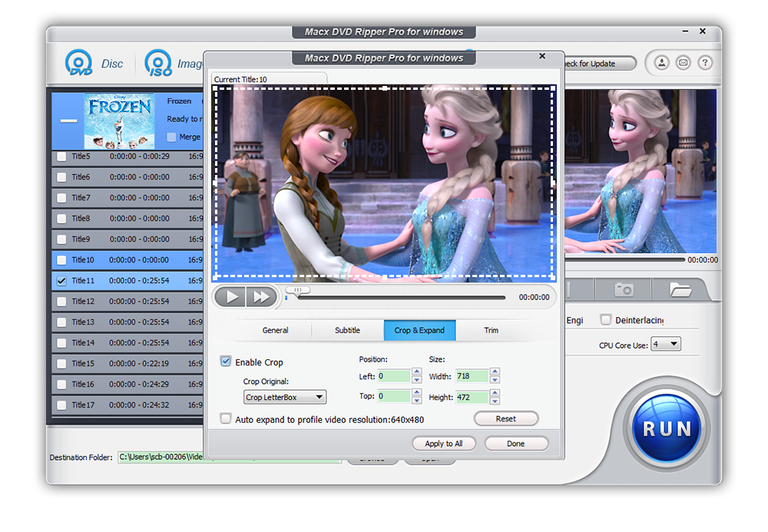Click the Left position input field

pos(394,376)
